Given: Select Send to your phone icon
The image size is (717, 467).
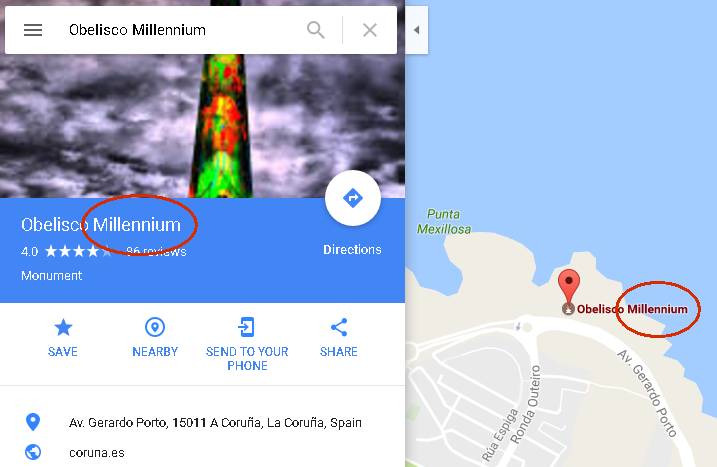Looking at the screenshot, I should click(x=247, y=327).
